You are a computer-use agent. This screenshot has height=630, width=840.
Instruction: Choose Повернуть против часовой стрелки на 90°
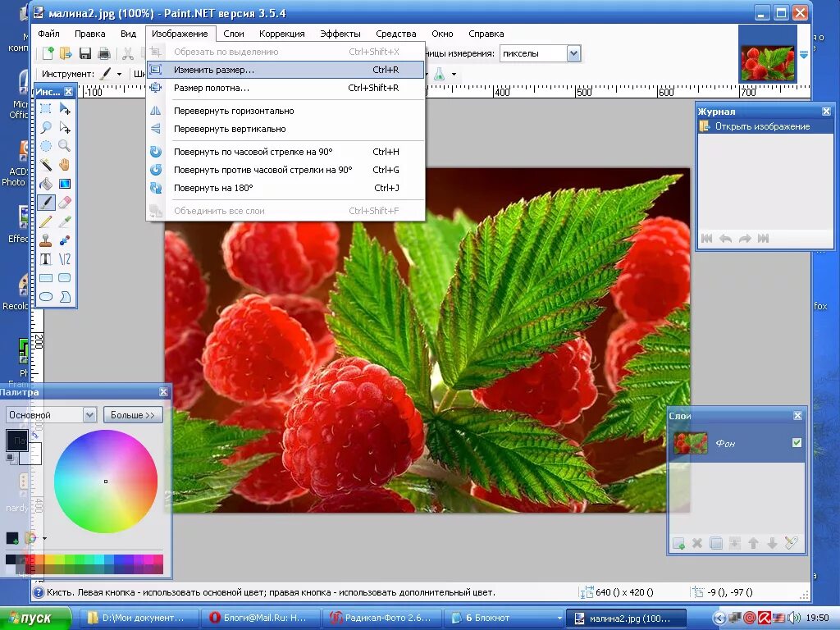(x=285, y=170)
